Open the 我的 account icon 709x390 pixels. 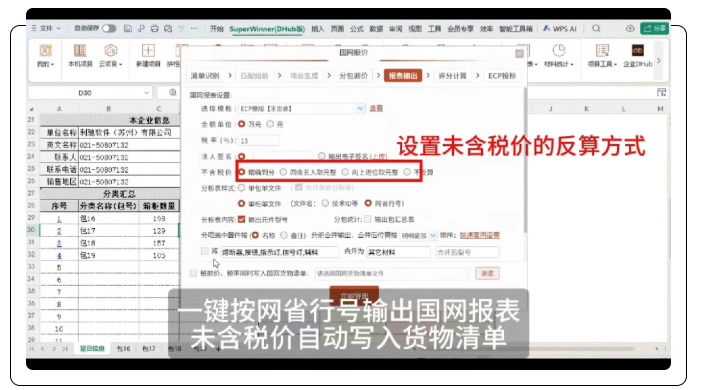pyautogui.click(x=45, y=56)
